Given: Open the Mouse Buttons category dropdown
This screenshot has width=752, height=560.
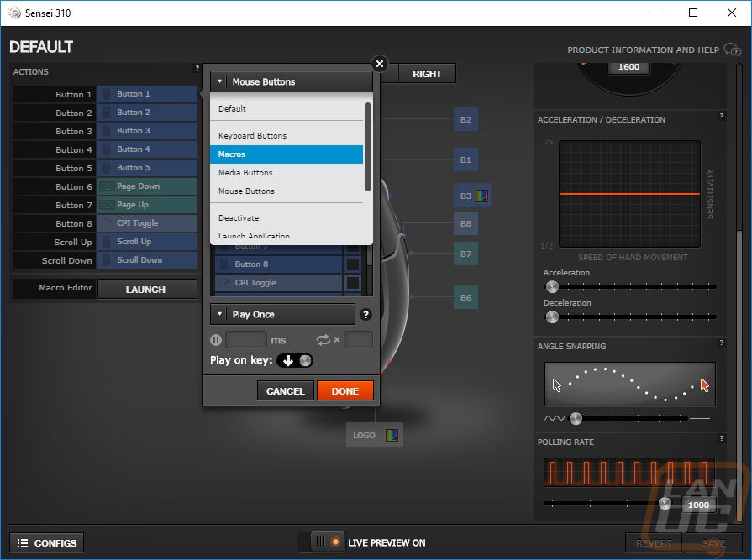Looking at the screenshot, I should click(291, 82).
